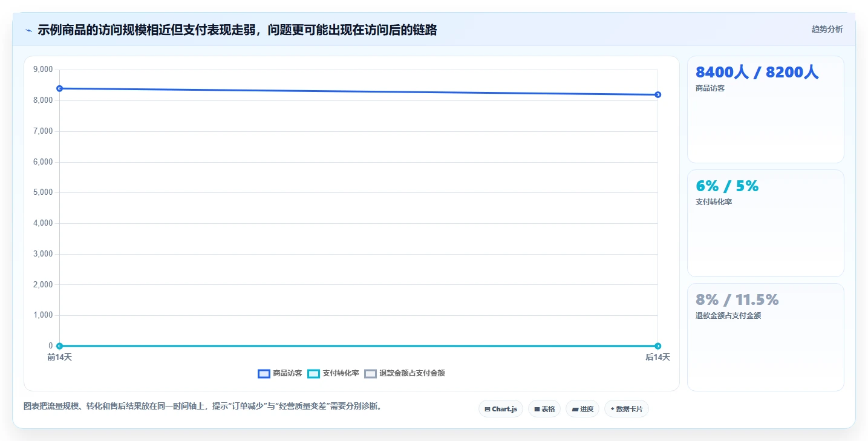Select the 商品访客 data point at 前14天
Viewport: 868px width, 441px height.
tap(59, 88)
